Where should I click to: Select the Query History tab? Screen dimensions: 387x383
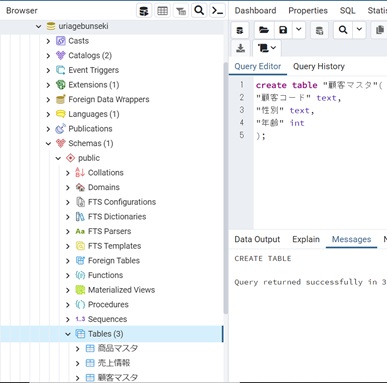pyautogui.click(x=319, y=66)
